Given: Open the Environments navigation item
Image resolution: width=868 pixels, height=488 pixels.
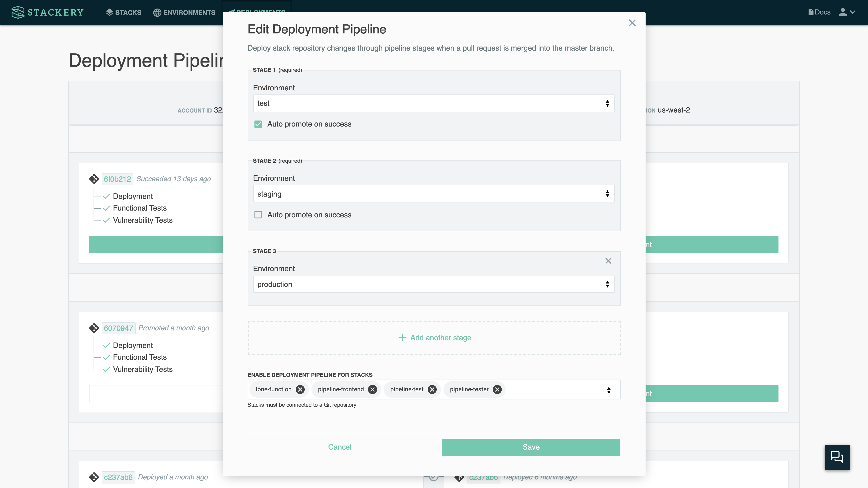Looking at the screenshot, I should point(184,12).
